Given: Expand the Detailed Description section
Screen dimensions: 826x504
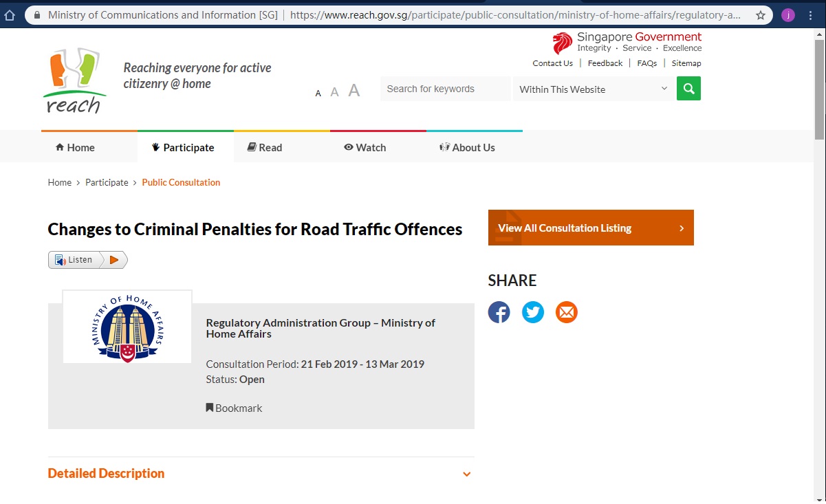Looking at the screenshot, I should click(261, 473).
